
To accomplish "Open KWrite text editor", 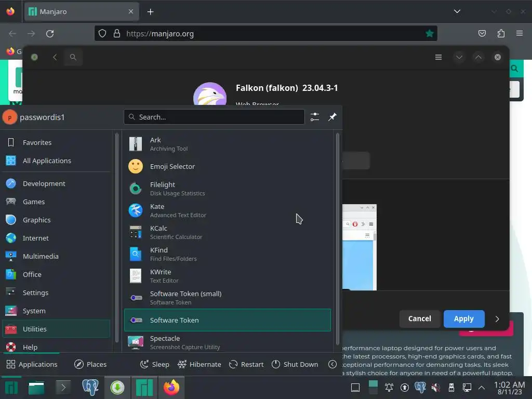I will (x=228, y=276).
